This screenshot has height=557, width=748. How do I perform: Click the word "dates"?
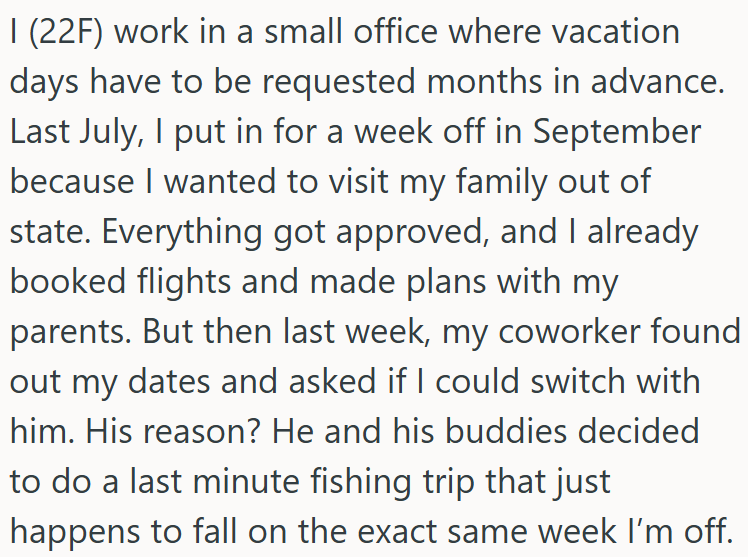pos(169,382)
